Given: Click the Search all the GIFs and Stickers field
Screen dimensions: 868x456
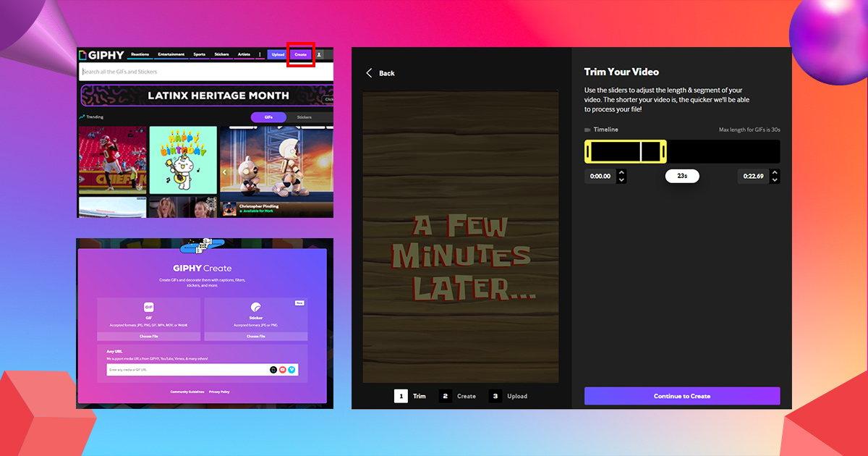Looking at the screenshot, I should pyautogui.click(x=206, y=72).
